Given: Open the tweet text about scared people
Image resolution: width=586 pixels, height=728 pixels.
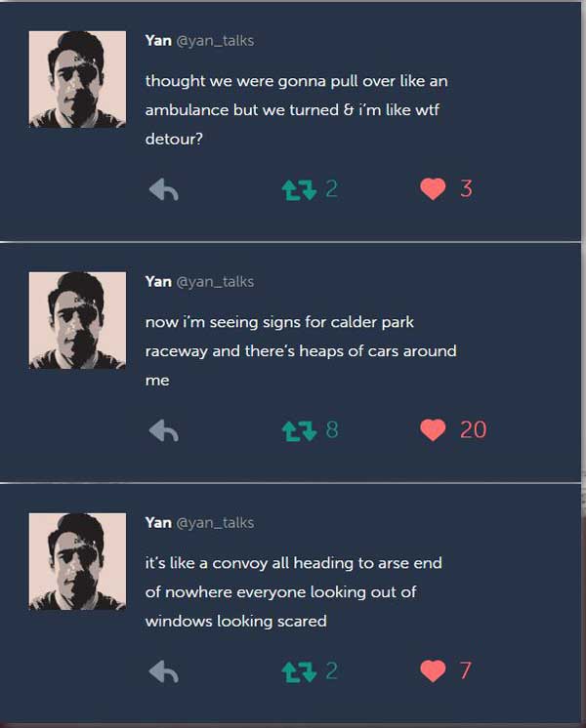Looking at the screenshot, I should point(293,591).
